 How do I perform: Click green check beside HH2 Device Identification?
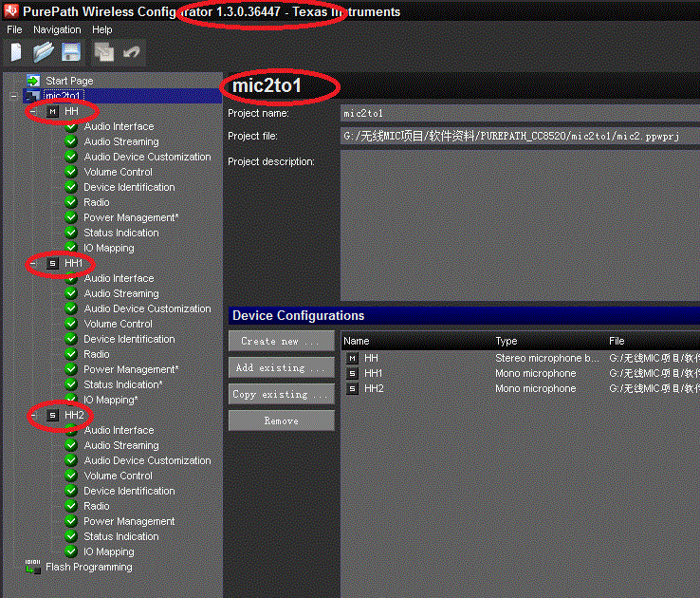pyautogui.click(x=70, y=491)
